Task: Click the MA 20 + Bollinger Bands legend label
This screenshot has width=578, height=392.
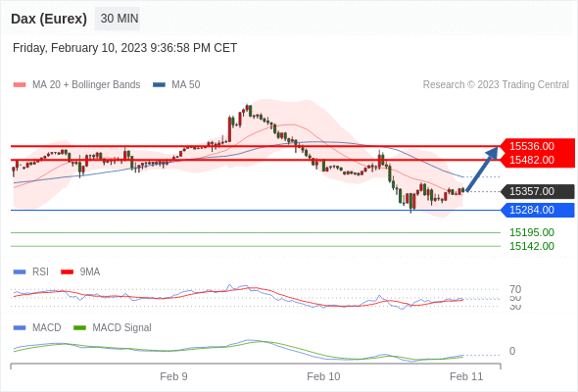Action: click(x=86, y=85)
